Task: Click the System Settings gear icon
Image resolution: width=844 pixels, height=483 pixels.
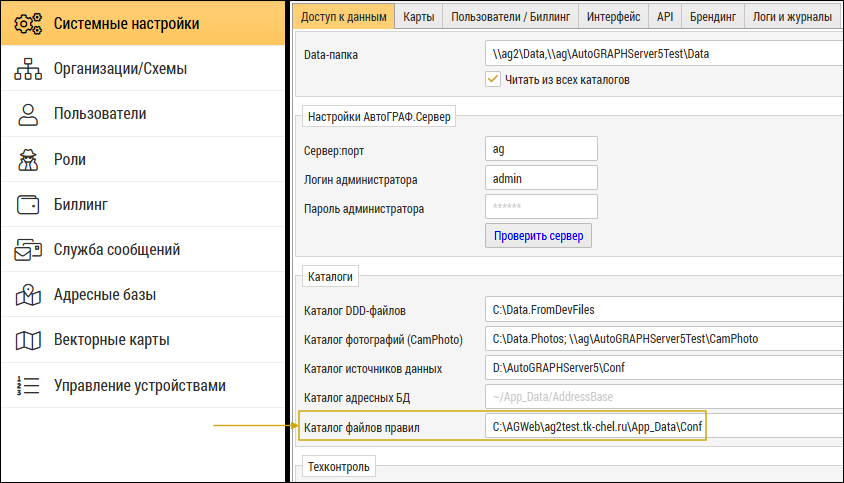Action: [27, 23]
